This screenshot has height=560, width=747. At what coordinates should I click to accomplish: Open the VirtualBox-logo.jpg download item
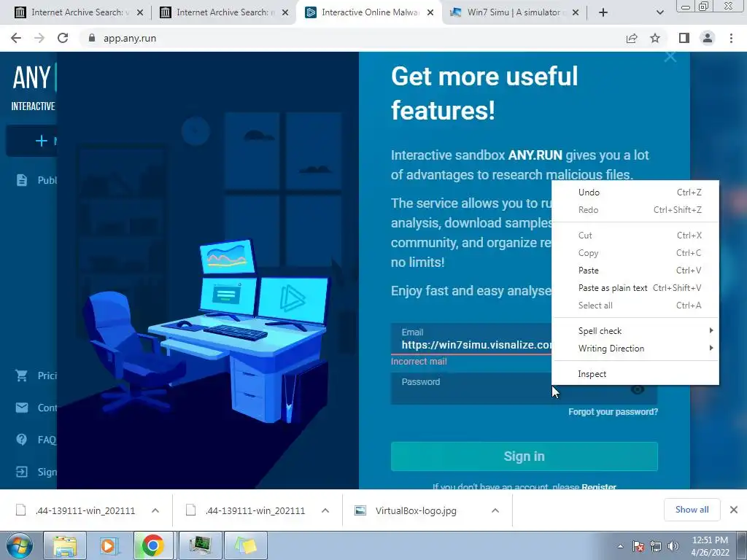coord(415,510)
